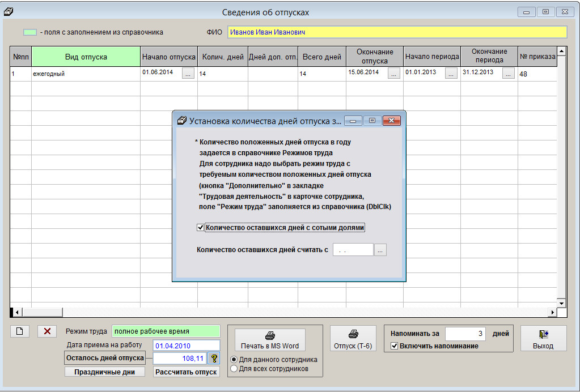Close the vacation days setup dialog
The width and height of the screenshot is (580, 392).
point(392,121)
